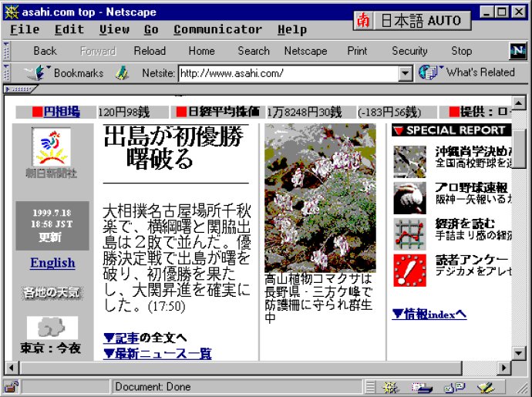
Task: Click the page location proxy icon beside Netsite
Action: pyautogui.click(x=122, y=72)
